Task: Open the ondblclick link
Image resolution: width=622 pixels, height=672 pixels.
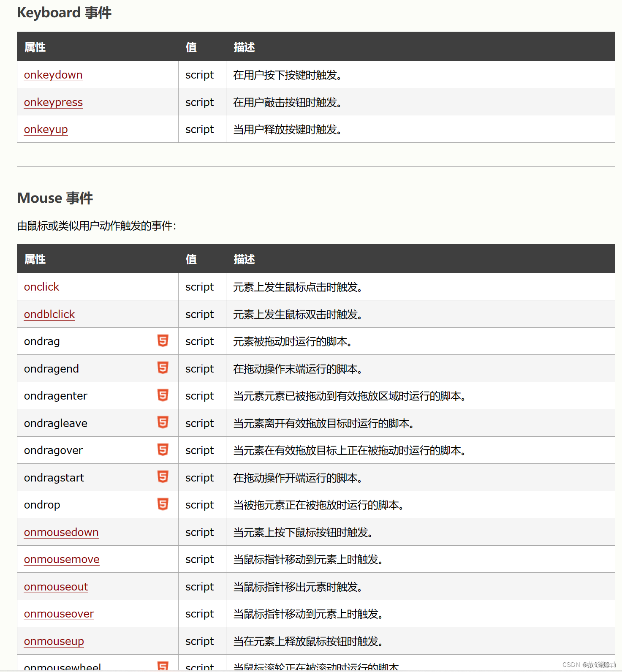Action: tap(49, 314)
